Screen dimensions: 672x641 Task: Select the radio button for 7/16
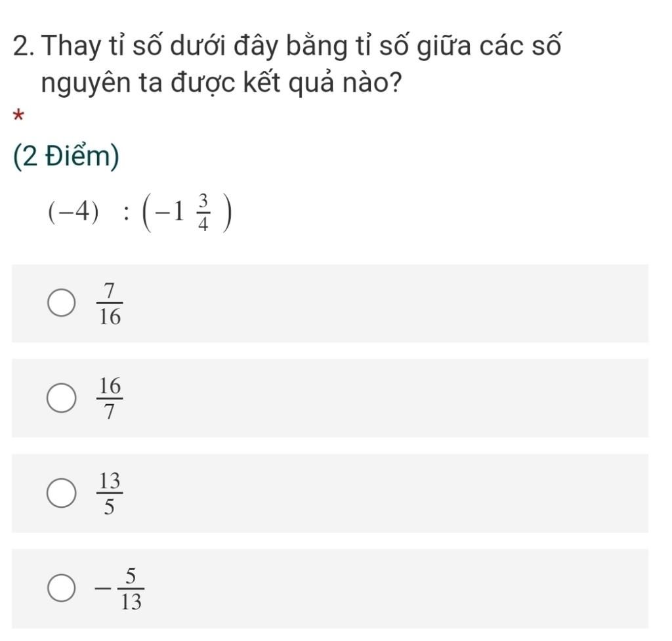[61, 304]
